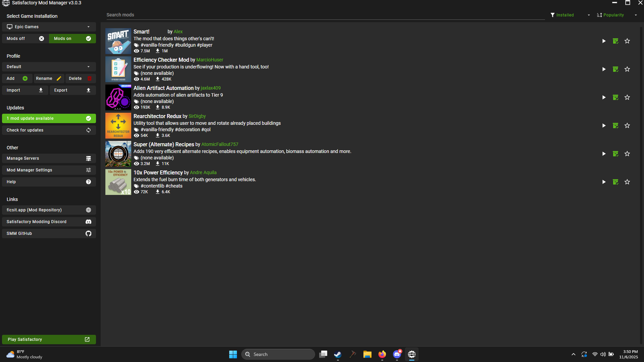Click play icon for Efficiency Checker Mod

pos(604,69)
